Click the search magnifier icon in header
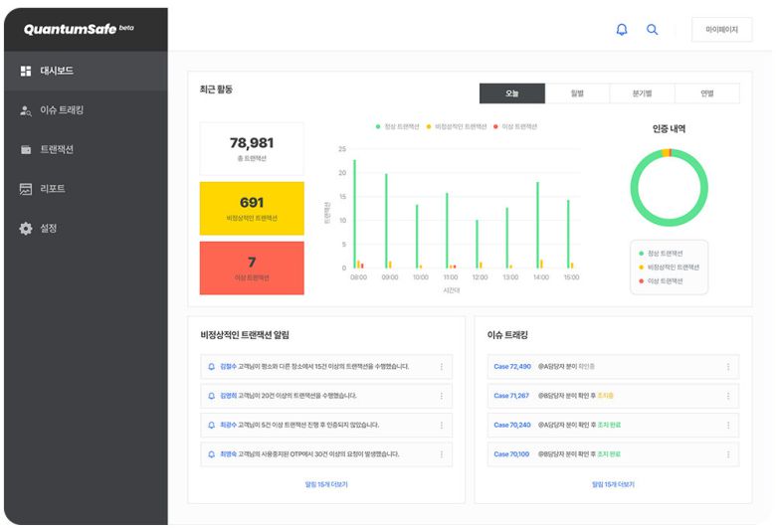This screenshot has height=532, width=776. click(653, 30)
